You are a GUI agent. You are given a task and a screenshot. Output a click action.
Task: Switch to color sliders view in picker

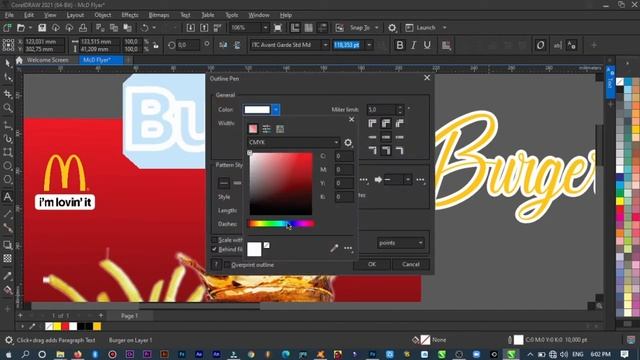click(x=266, y=129)
